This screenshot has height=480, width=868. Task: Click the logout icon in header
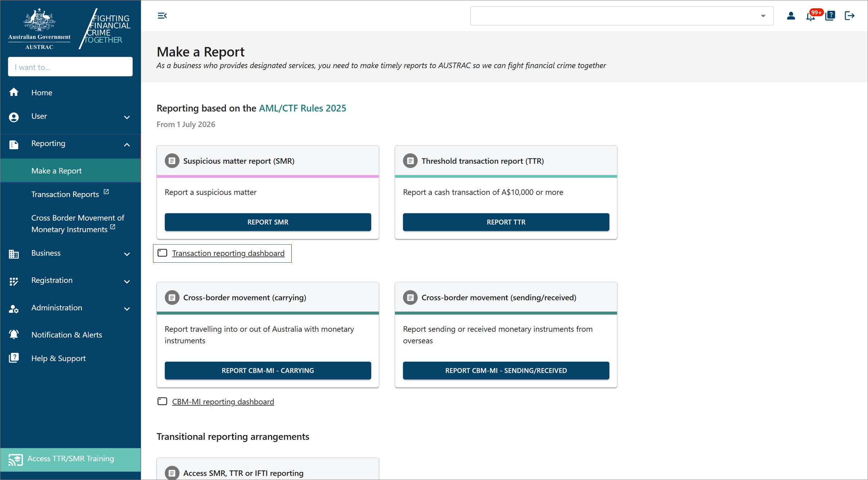(849, 15)
